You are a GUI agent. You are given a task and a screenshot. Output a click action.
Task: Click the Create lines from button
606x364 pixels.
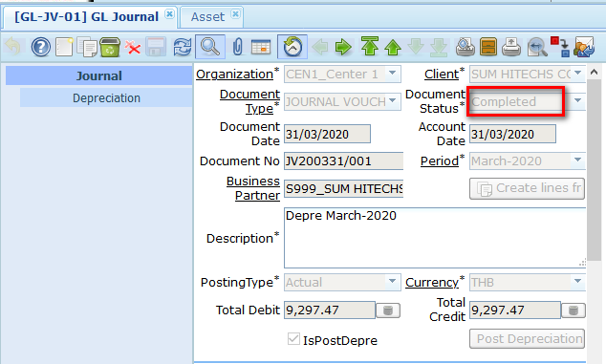click(x=527, y=188)
